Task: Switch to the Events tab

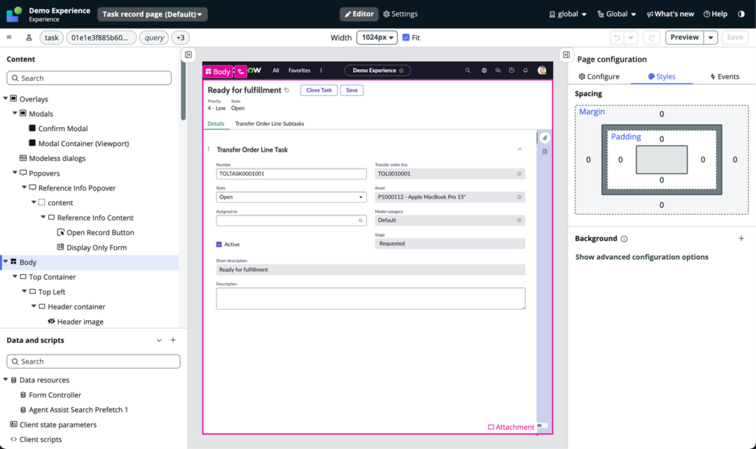Action: [x=724, y=76]
